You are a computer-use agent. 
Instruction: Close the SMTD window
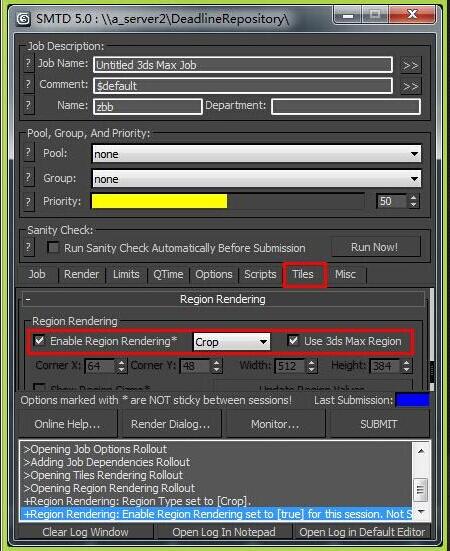tap(412, 15)
